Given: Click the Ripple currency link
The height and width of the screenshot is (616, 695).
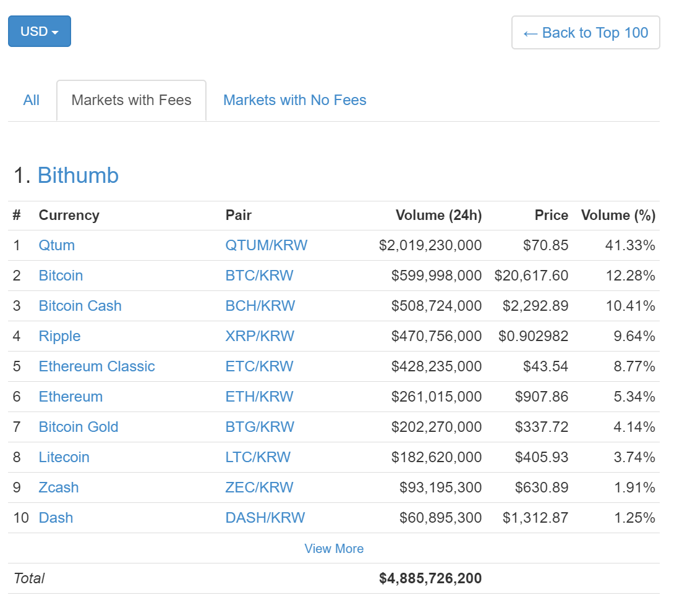Looking at the screenshot, I should coord(59,336).
